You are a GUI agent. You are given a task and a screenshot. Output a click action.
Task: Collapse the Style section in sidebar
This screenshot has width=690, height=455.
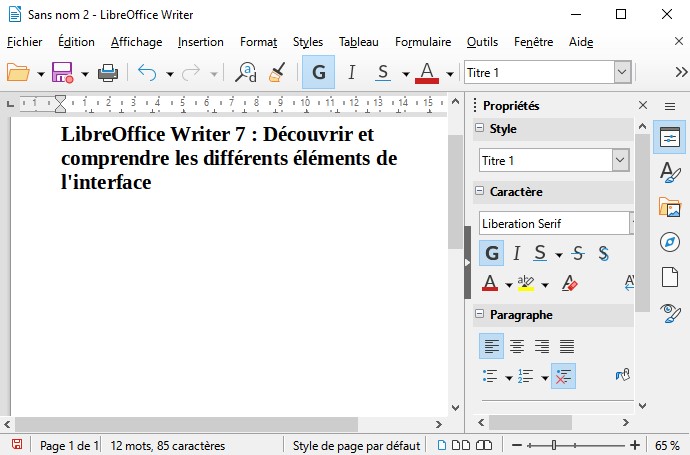tap(480, 128)
